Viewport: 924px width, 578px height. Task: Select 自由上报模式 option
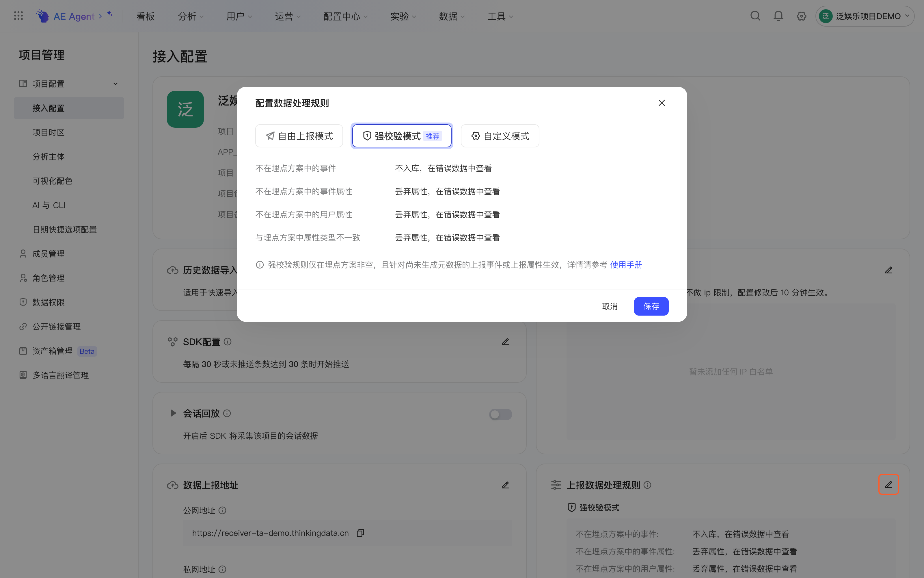click(299, 136)
